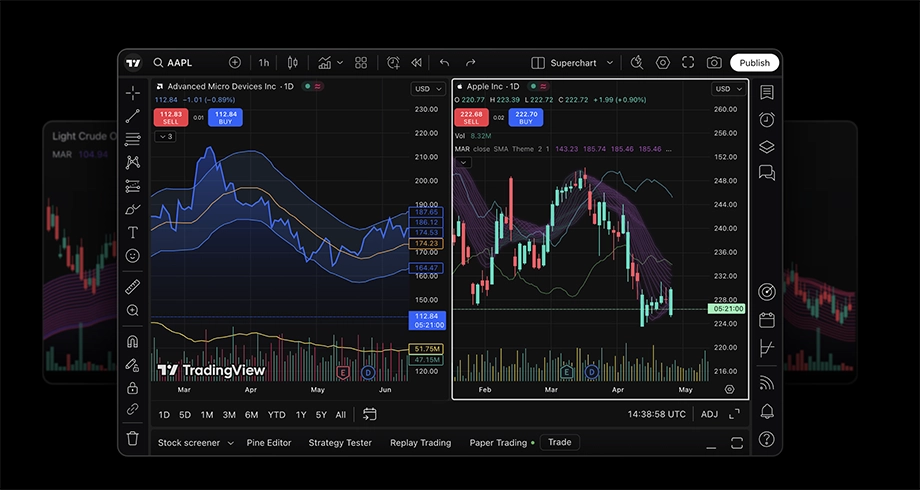
Task: Select the ruler measure tool
Action: 133,287
